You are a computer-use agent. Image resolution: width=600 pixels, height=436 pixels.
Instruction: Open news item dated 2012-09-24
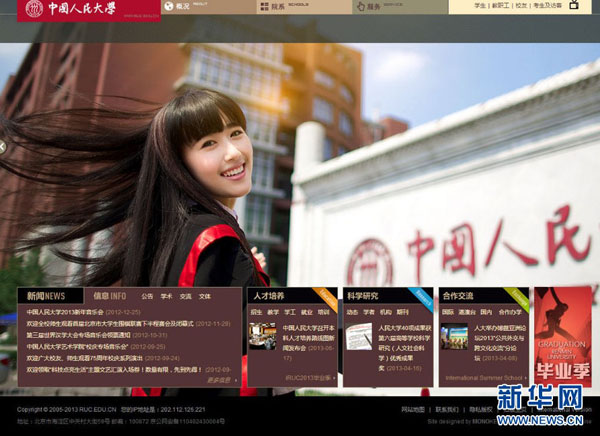pyautogui.click(x=103, y=358)
